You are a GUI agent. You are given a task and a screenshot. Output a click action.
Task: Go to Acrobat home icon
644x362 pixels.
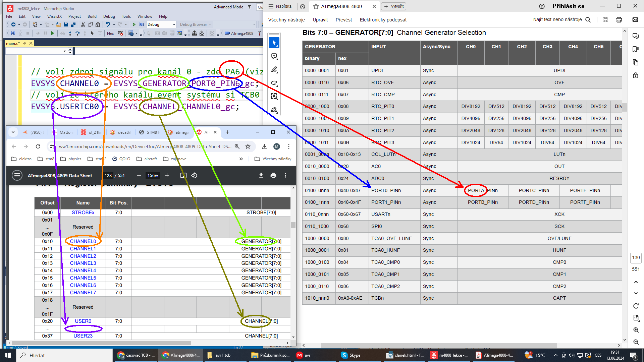(x=303, y=6)
